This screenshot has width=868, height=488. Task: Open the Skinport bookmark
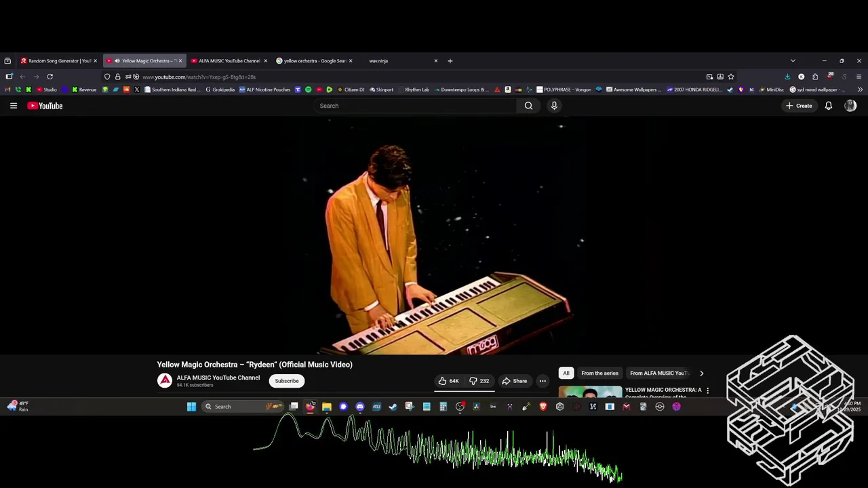pyautogui.click(x=381, y=89)
